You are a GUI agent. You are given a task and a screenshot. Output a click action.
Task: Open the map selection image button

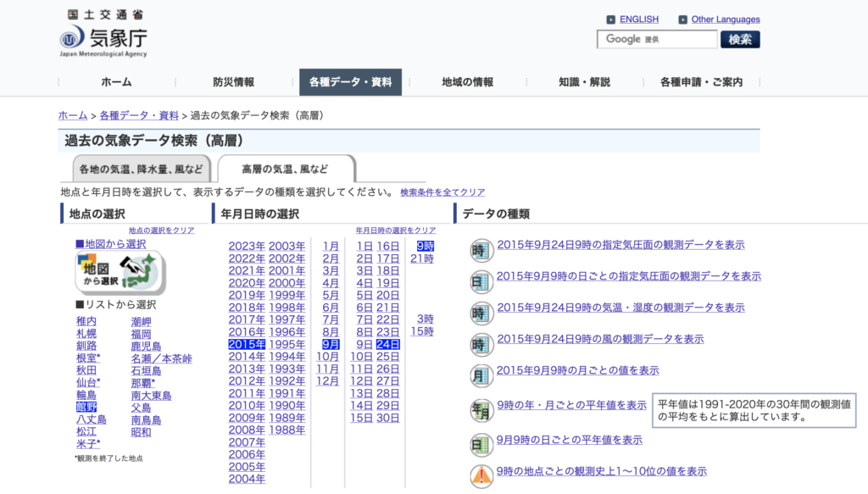[120, 272]
